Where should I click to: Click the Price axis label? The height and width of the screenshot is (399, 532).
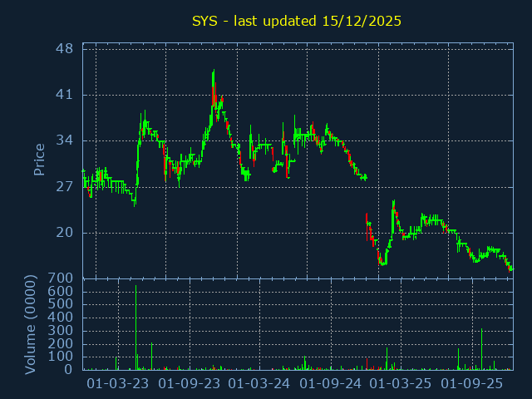click(x=39, y=160)
